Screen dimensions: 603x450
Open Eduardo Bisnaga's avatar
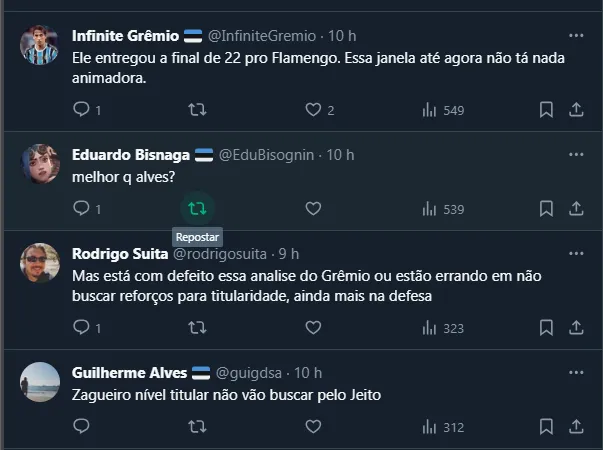pos(40,164)
